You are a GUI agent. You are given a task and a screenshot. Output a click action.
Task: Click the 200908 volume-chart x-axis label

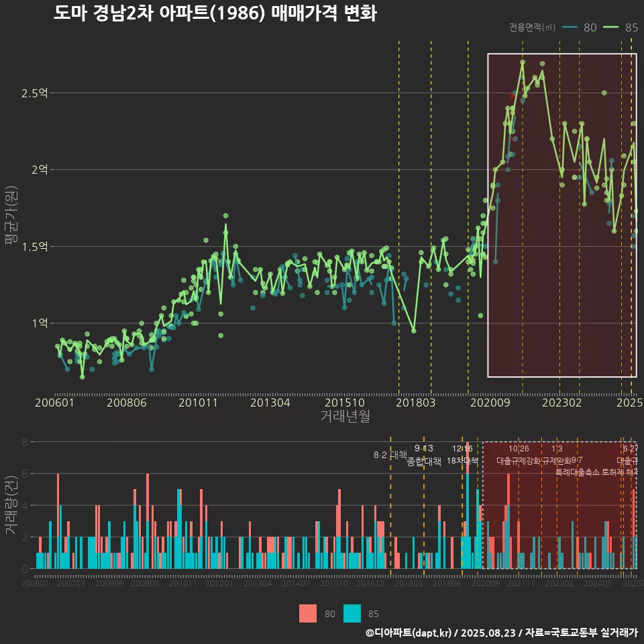pyautogui.click(x=145, y=583)
